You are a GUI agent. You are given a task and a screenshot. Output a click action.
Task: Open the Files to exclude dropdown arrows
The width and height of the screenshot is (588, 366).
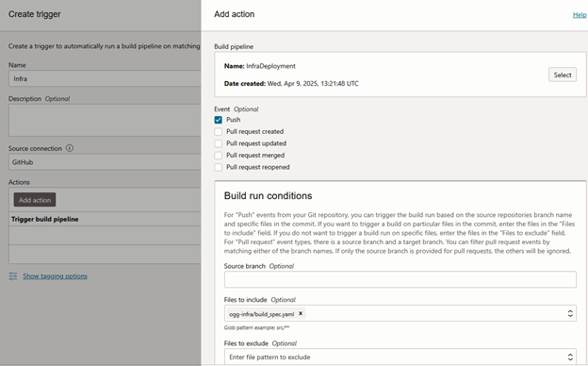[x=570, y=357]
